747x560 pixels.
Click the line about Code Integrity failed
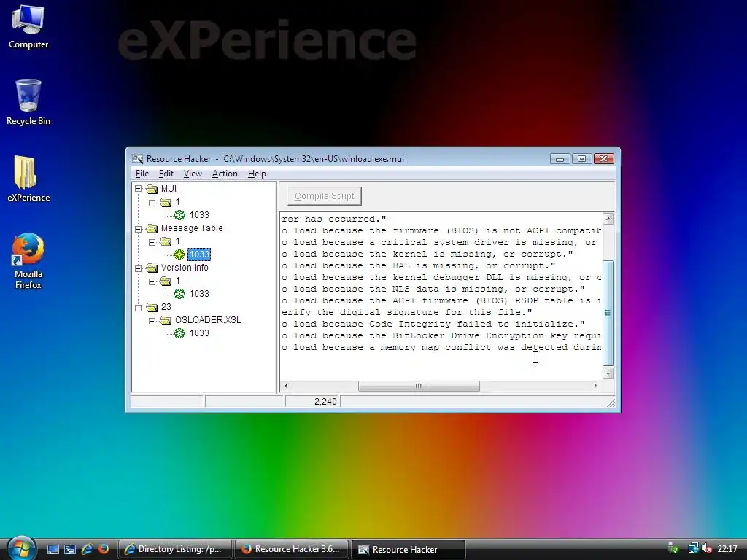(433, 324)
